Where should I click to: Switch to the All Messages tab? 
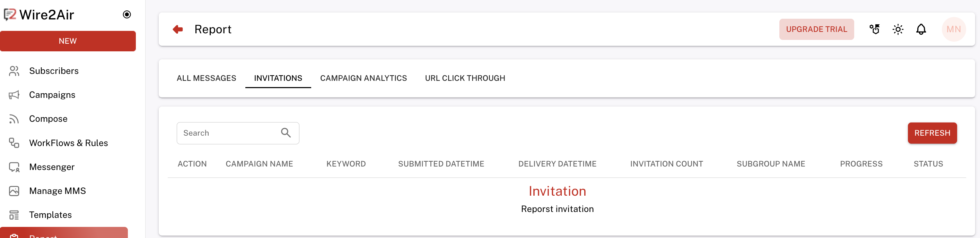coord(206,78)
